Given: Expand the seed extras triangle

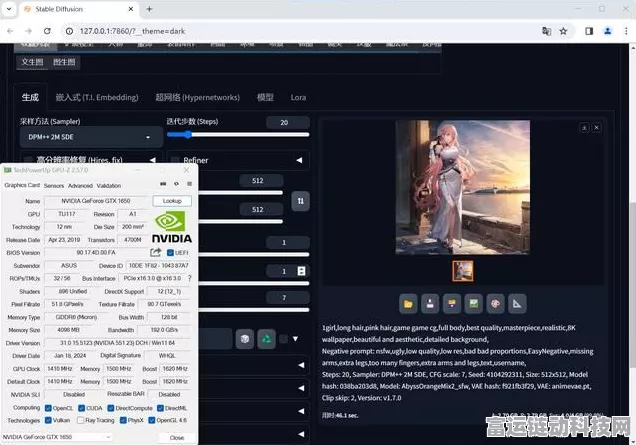Looking at the screenshot, I should point(296,339).
